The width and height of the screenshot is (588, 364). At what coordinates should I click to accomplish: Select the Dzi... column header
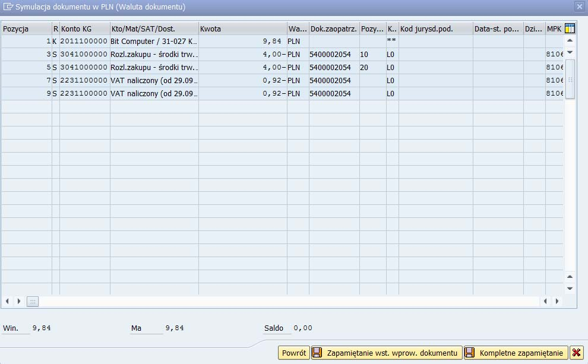point(535,29)
